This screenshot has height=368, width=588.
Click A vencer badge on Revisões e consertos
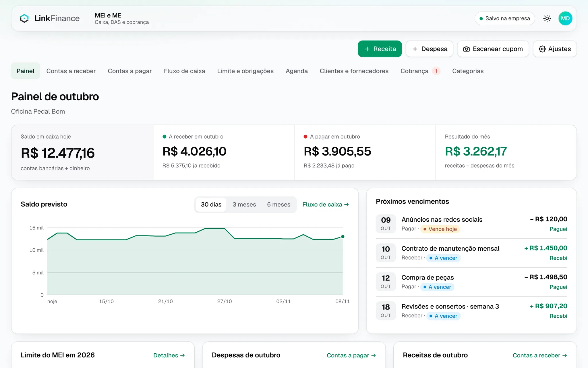(444, 316)
